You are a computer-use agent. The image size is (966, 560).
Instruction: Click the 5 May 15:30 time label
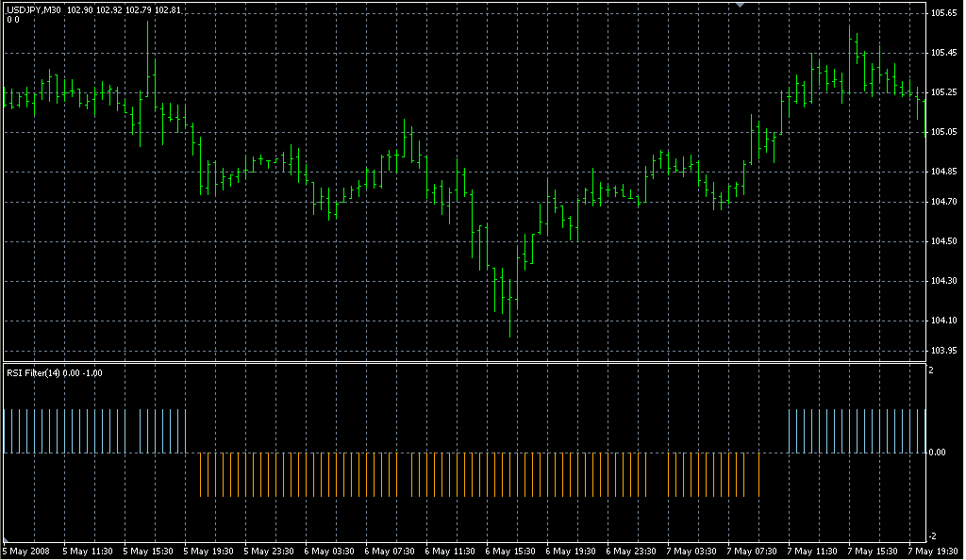(148, 552)
